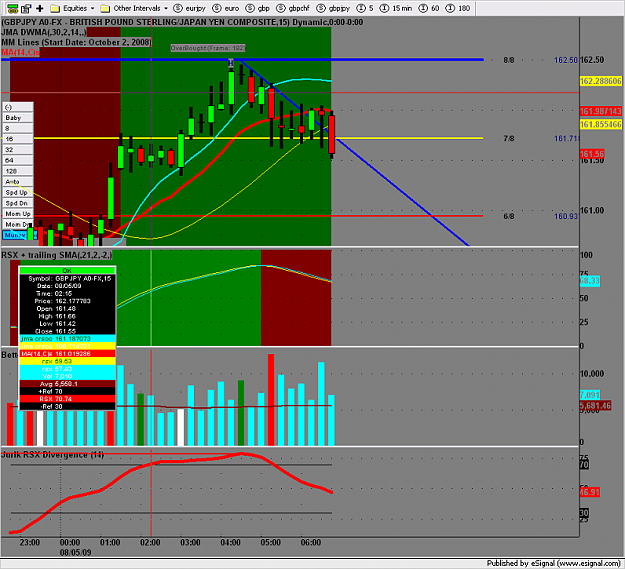Load the gbpjpy symbol shortcut
The width and height of the screenshot is (625, 569).
(x=333, y=8)
